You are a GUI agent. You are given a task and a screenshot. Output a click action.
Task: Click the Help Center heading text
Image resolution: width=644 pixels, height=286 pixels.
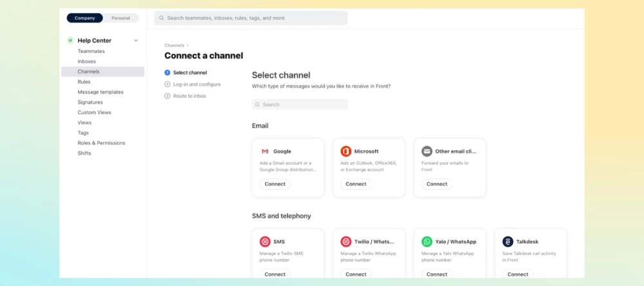tap(95, 41)
